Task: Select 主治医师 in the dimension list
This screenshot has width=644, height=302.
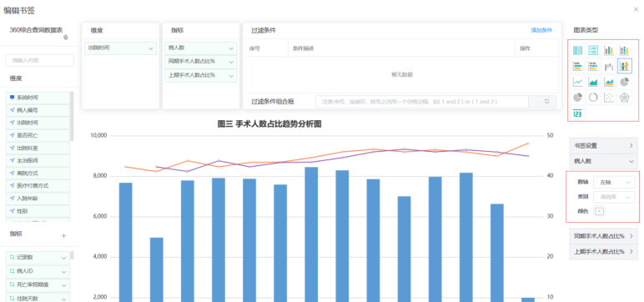Action: 38,161
